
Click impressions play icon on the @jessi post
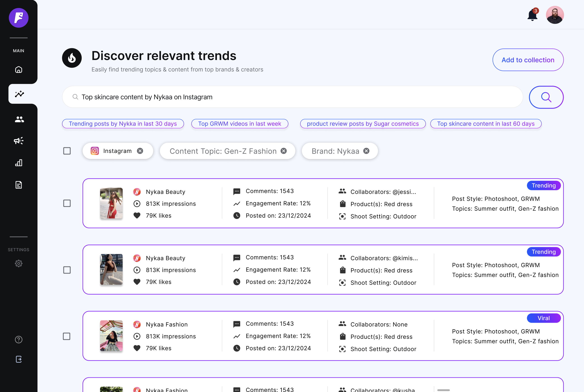[137, 203]
